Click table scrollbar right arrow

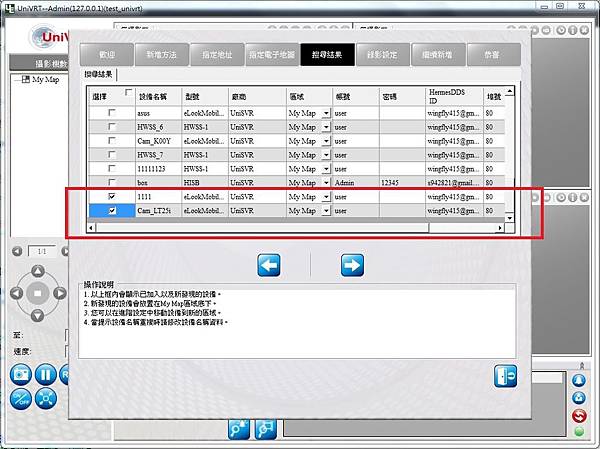(500, 228)
